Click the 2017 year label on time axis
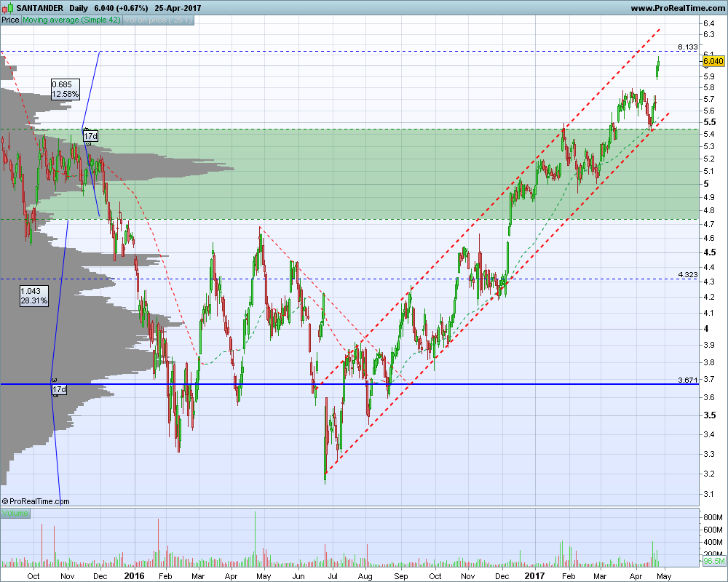The width and height of the screenshot is (728, 582). [x=534, y=576]
